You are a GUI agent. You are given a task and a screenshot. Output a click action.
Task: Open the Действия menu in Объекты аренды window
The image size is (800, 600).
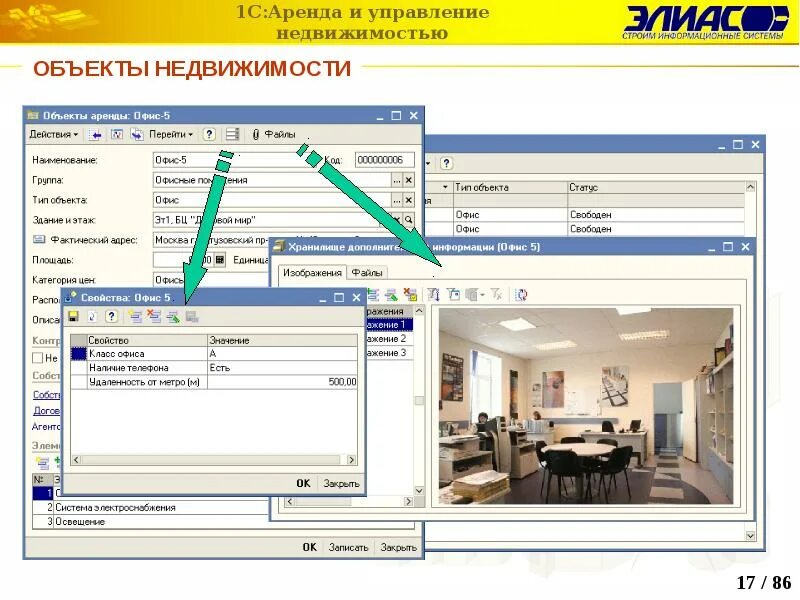[53, 135]
